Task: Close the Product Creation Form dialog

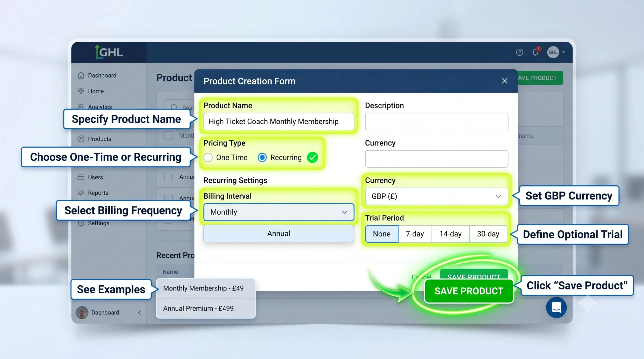Action: coord(504,81)
